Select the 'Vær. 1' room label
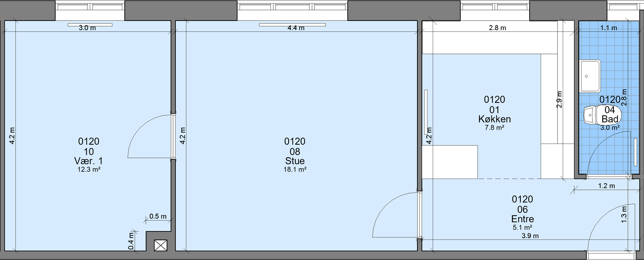The image size is (644, 260). click(x=89, y=161)
